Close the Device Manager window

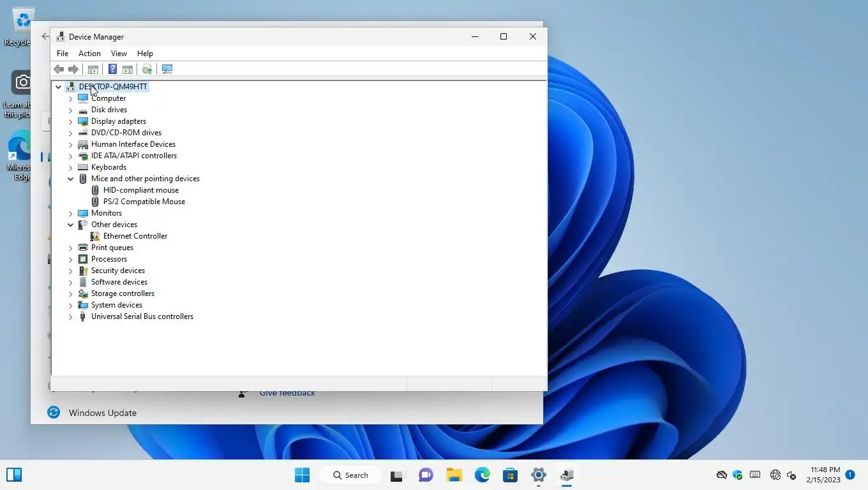pyautogui.click(x=532, y=37)
